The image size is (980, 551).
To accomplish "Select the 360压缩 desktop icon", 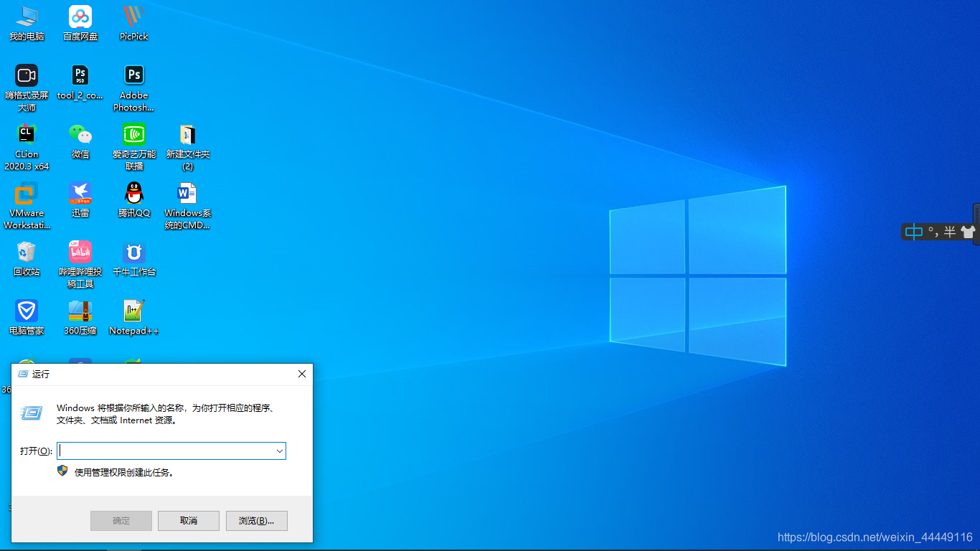I will click(x=80, y=317).
